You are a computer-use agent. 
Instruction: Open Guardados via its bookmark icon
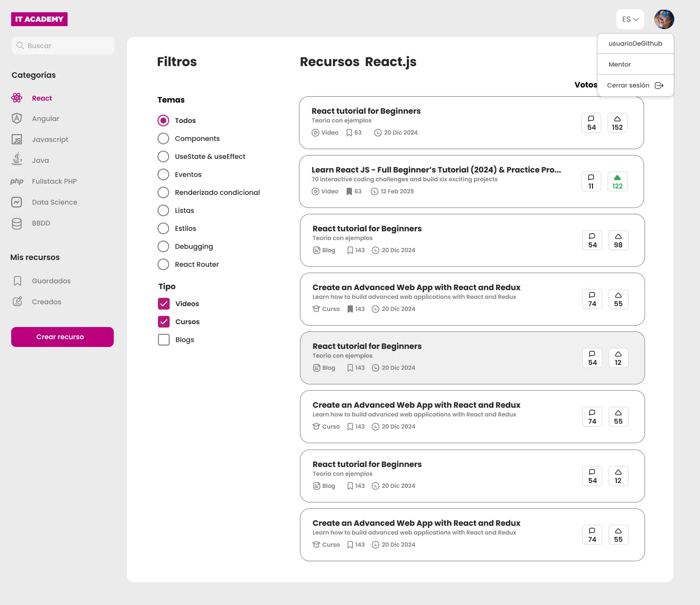click(17, 281)
